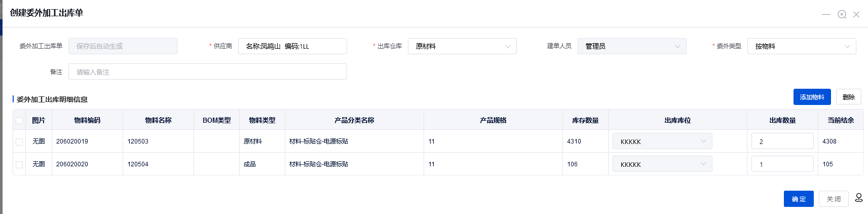The height and width of the screenshot is (214, 868).
Task: Open KKKKK location dropdown in second row
Action: coord(662,164)
